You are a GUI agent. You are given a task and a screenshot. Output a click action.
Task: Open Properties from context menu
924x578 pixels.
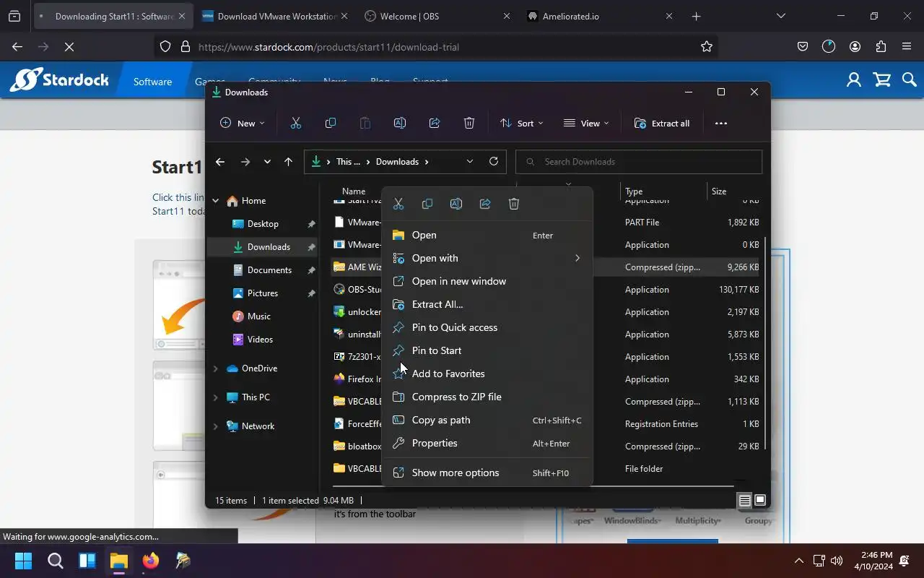487,443
